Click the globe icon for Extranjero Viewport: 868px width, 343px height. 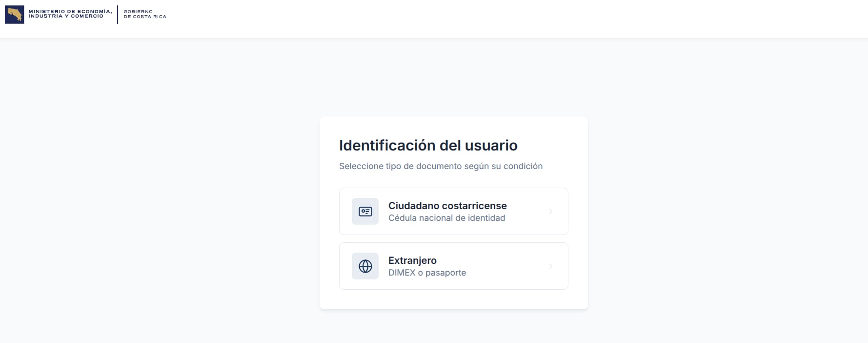pos(365,266)
